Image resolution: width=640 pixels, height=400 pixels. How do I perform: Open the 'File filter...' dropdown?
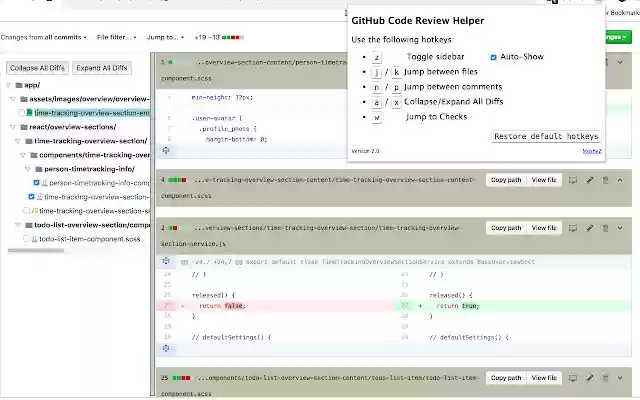tap(117, 37)
